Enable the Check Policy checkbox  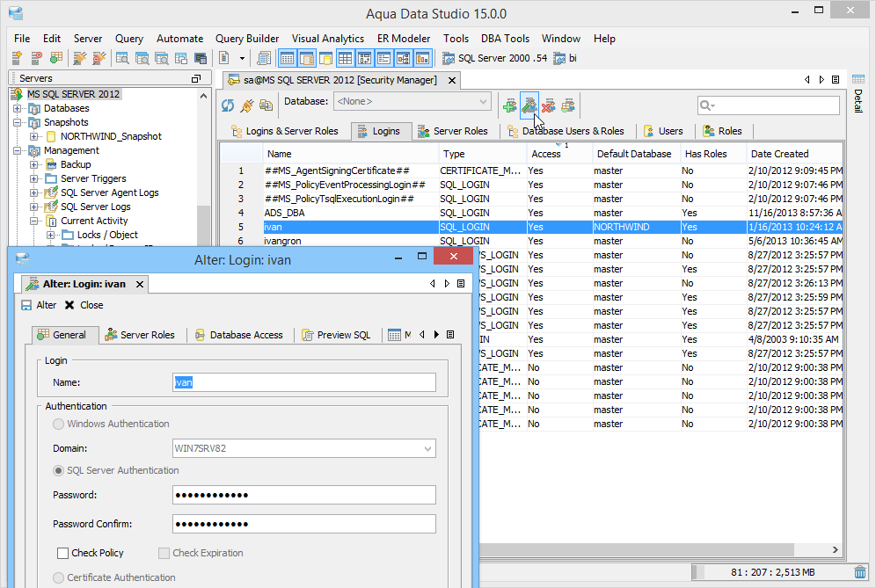coord(62,553)
